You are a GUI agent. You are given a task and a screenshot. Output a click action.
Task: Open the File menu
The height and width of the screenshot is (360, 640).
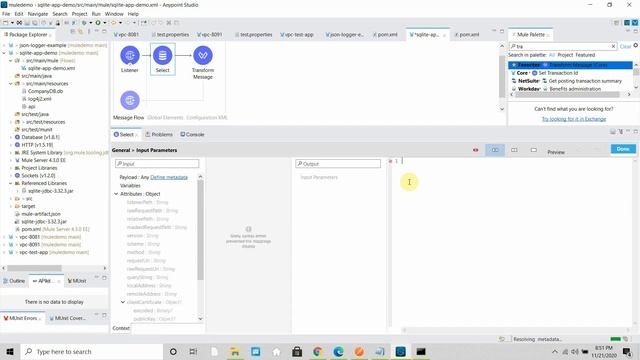pyautogui.click(x=6, y=14)
